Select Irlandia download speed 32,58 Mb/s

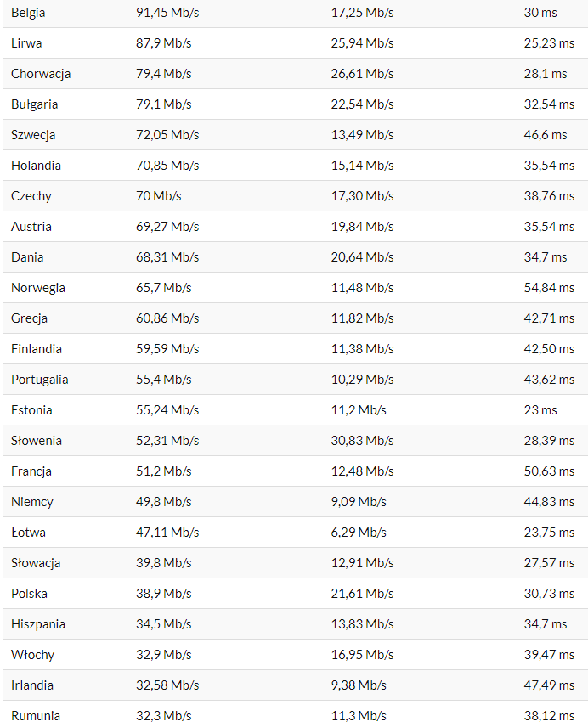[x=167, y=685]
